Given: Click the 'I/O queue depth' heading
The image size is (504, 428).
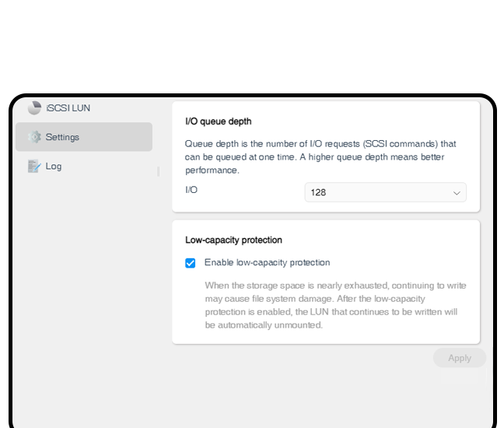Looking at the screenshot, I should [x=218, y=121].
